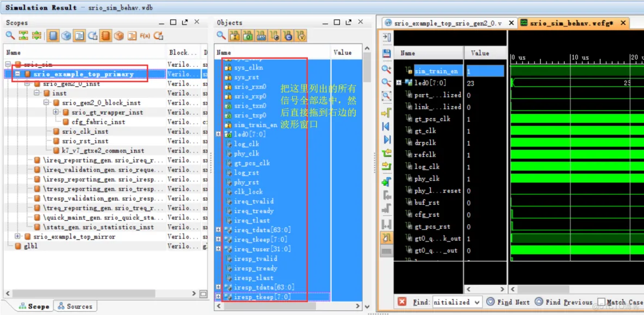Close the Find bar

click(402, 302)
